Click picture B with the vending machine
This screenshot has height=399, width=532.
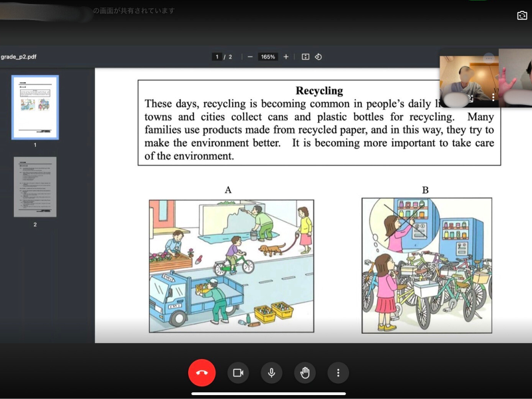click(x=426, y=265)
